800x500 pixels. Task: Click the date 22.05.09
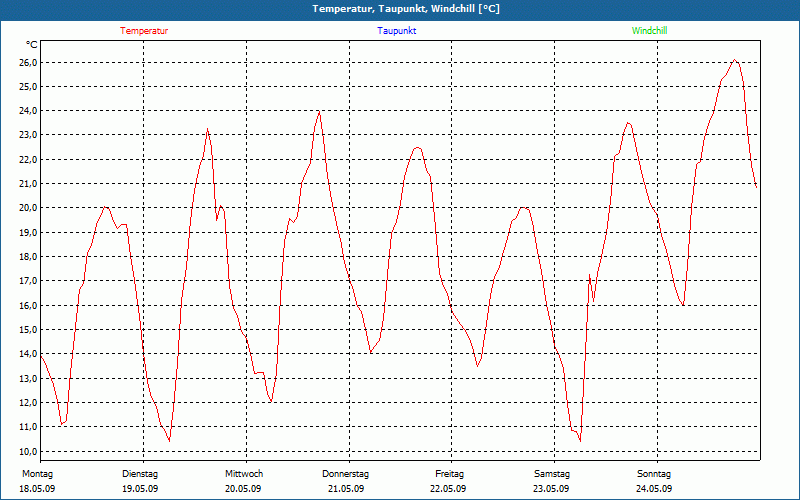(x=448, y=489)
